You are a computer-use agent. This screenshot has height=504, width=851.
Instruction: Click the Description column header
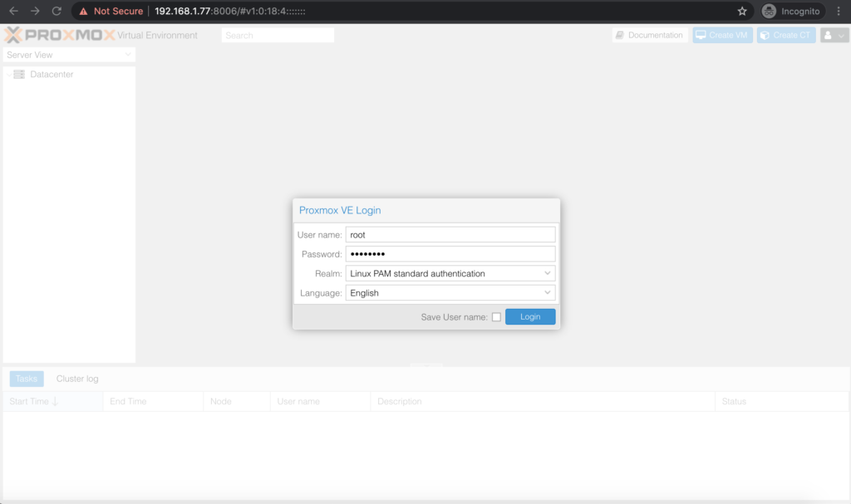(543, 402)
